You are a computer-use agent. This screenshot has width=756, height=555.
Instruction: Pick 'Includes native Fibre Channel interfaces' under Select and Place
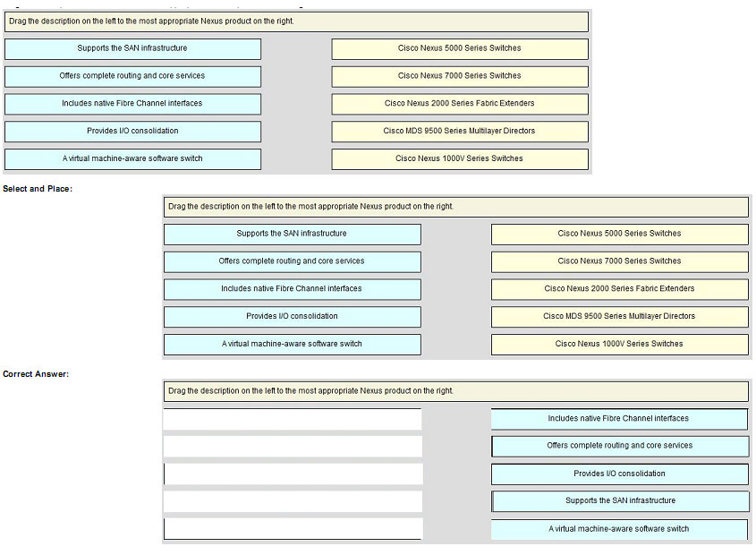(x=293, y=289)
